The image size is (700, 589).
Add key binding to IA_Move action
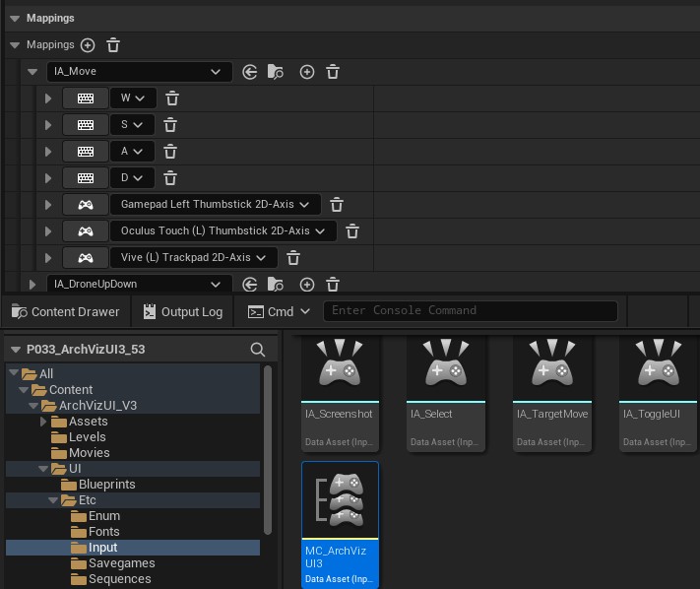pyautogui.click(x=307, y=72)
